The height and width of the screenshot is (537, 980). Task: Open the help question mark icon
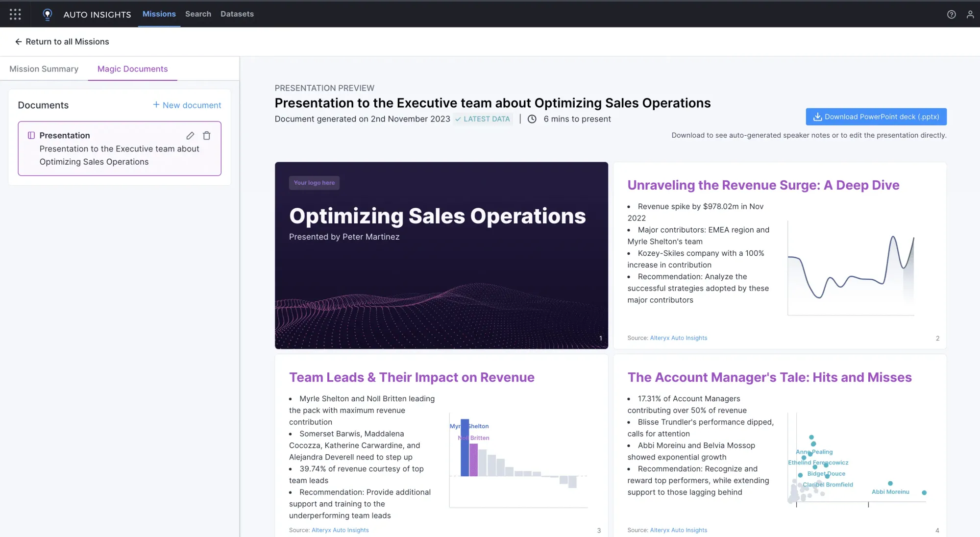951,14
